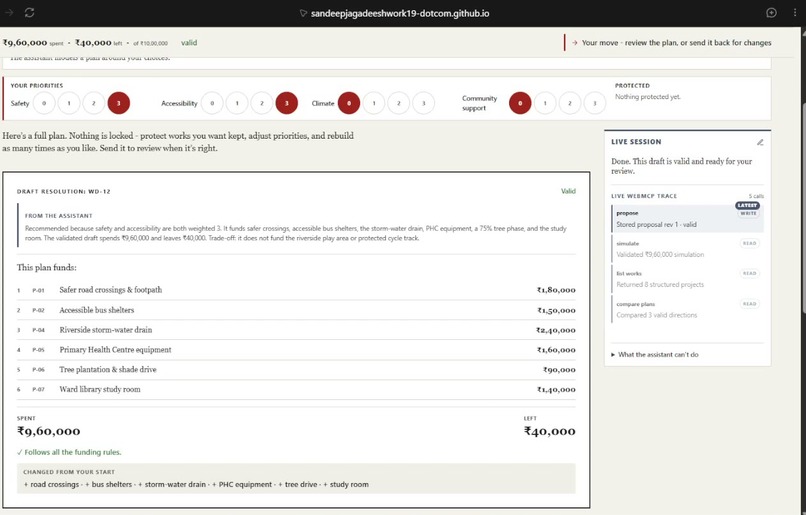806x515 pixels.
Task: Click the READ tag on list works
Action: [x=749, y=273]
